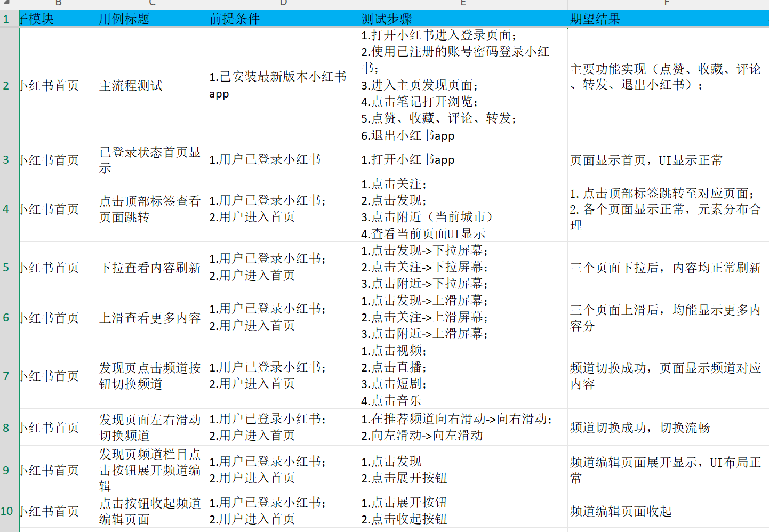This screenshot has height=532, width=769.
Task: Select result cell '三个页面下拉后，内容均正常刷新'
Action: 668,267
